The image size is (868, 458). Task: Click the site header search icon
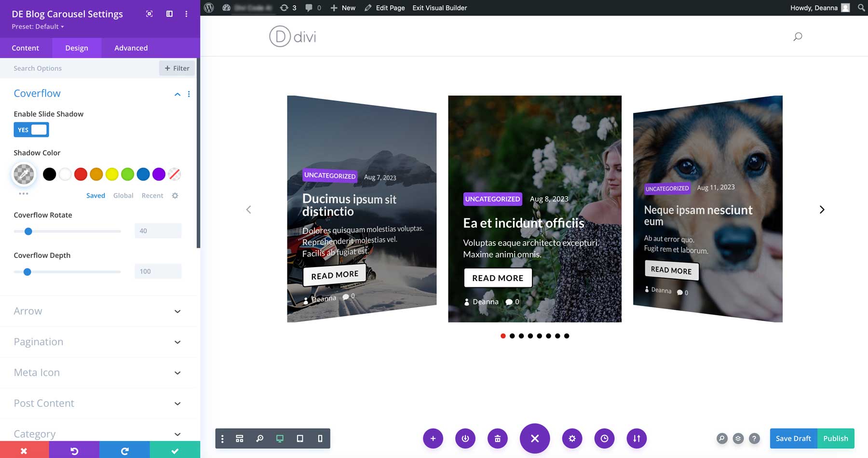coord(798,37)
